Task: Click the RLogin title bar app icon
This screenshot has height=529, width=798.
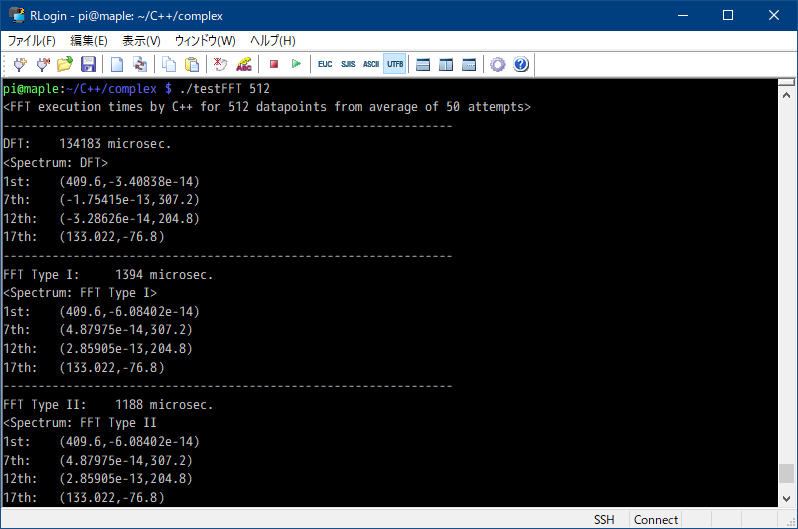Action: 17,15
